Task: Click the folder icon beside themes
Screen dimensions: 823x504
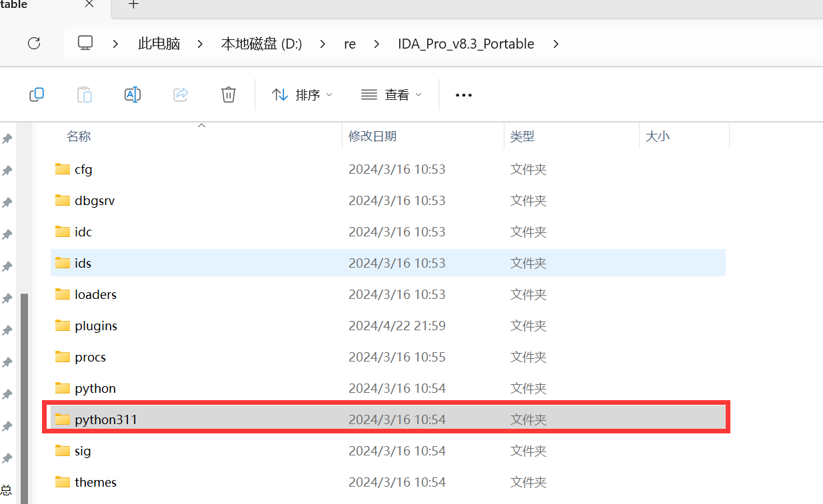Action: tap(63, 482)
